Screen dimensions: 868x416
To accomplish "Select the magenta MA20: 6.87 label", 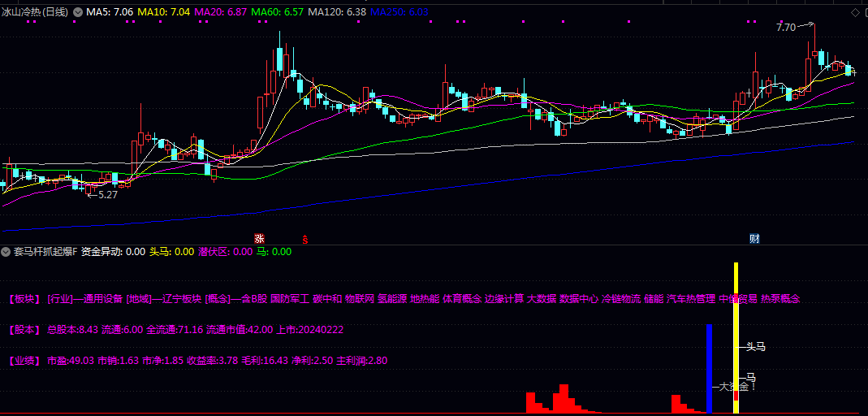I will pos(222,12).
